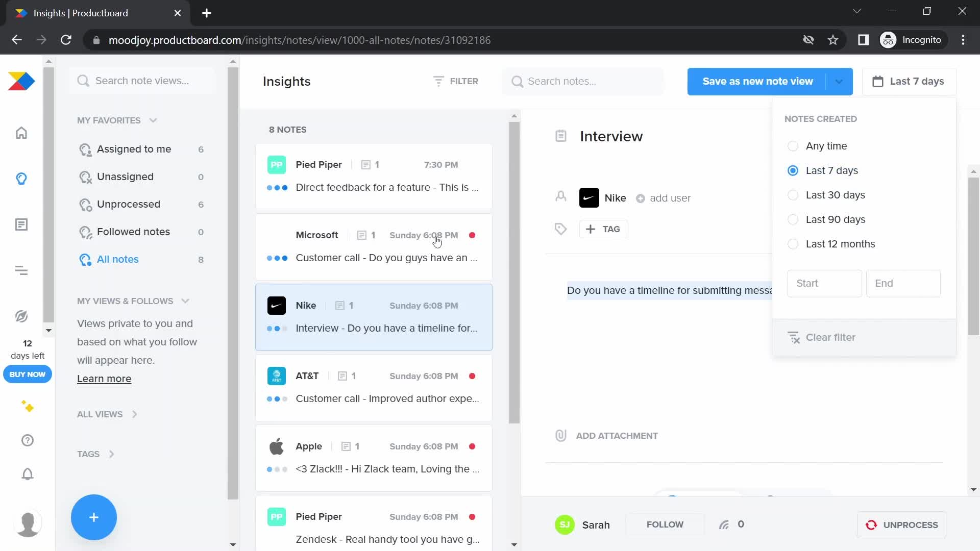Open user profile avatar
The width and height of the screenshot is (980, 551).
(28, 524)
